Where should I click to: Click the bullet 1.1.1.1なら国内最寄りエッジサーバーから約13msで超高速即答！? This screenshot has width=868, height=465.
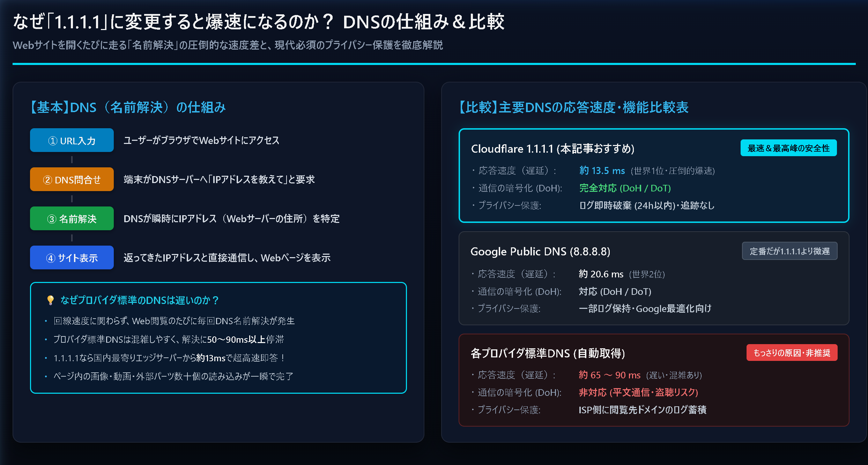[x=170, y=358]
